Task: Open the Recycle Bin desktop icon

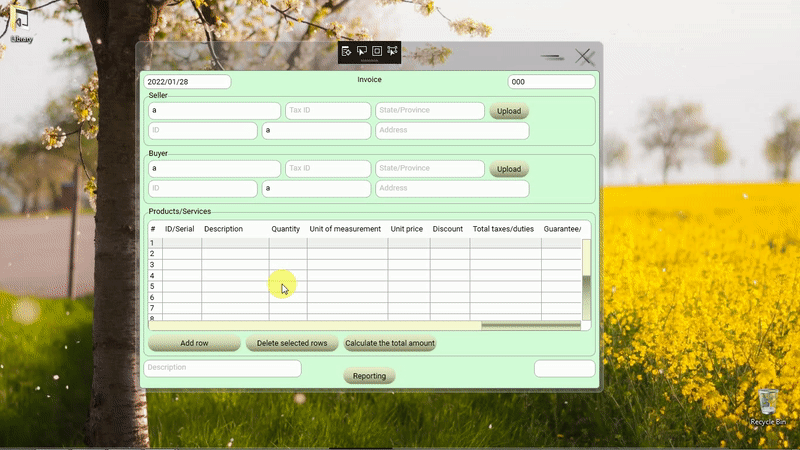Action: tap(768, 407)
